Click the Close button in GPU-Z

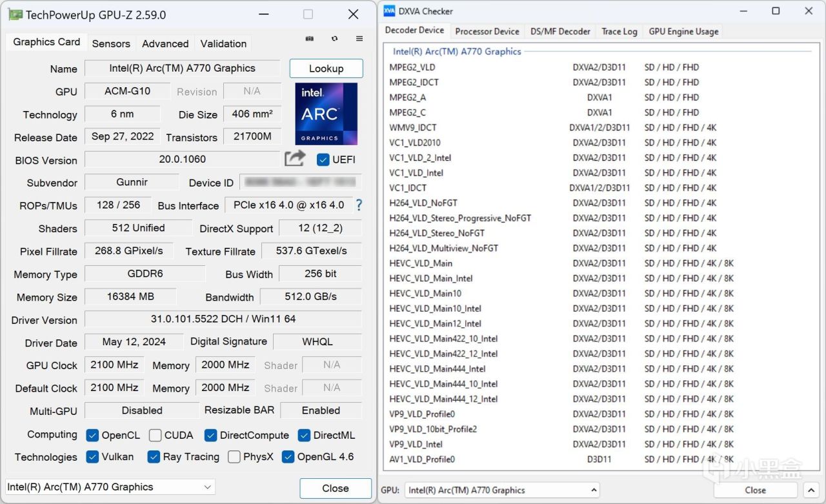336,488
